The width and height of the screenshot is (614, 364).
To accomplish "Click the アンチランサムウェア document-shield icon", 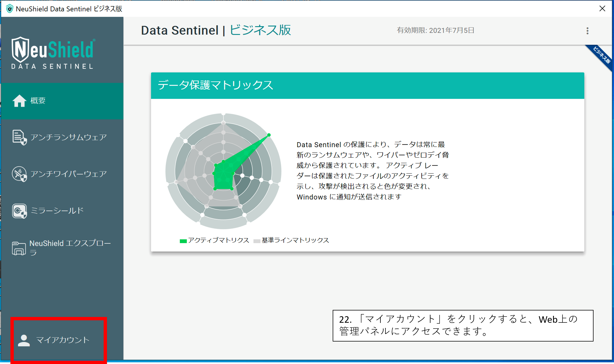I will tap(19, 137).
